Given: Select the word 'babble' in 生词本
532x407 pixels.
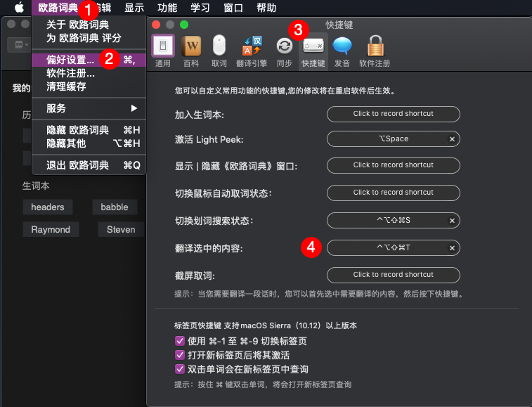Looking at the screenshot, I should [115, 207].
